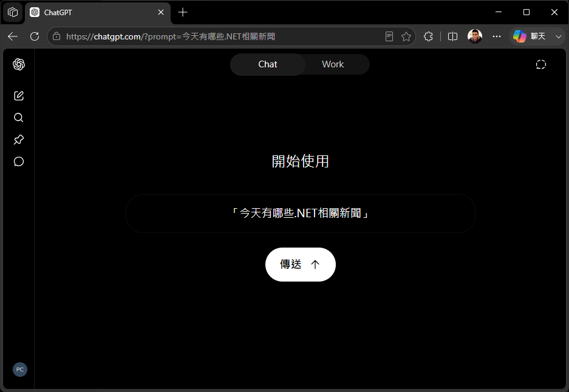Open browser settings and more menu
569x392 pixels.
click(496, 36)
